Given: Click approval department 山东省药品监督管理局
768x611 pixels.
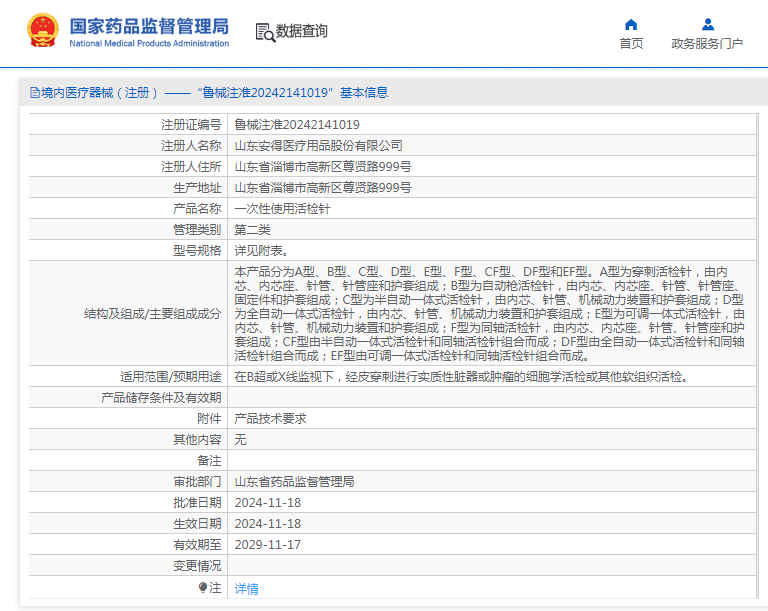Looking at the screenshot, I should coord(294,482).
